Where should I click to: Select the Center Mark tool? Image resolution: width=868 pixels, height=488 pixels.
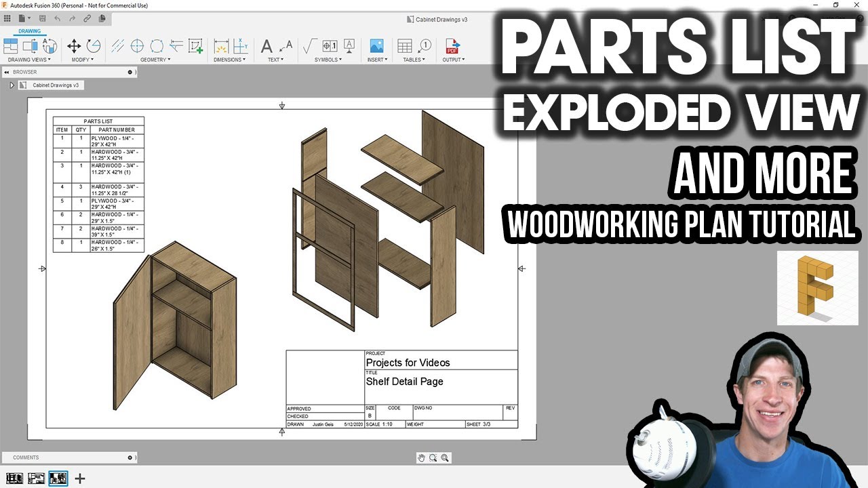pyautogui.click(x=137, y=46)
